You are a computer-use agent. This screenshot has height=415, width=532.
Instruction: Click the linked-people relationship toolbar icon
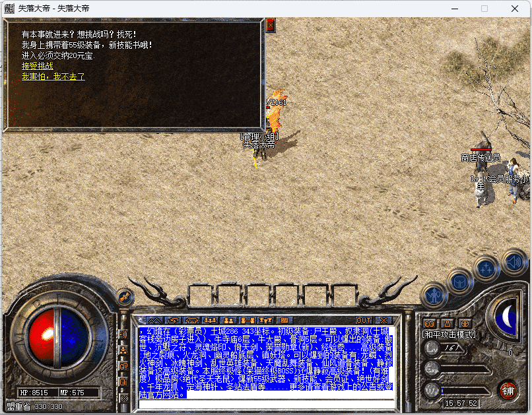(248, 321)
